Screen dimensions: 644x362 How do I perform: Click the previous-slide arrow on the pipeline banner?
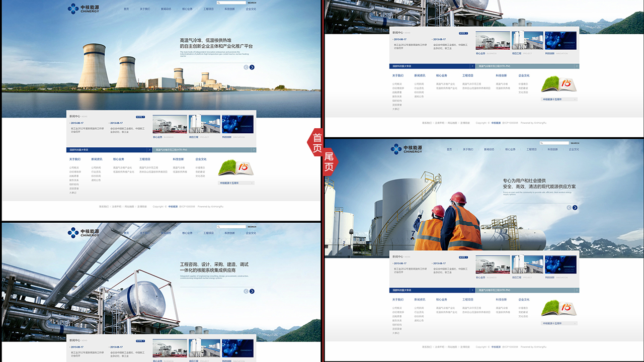246,291
